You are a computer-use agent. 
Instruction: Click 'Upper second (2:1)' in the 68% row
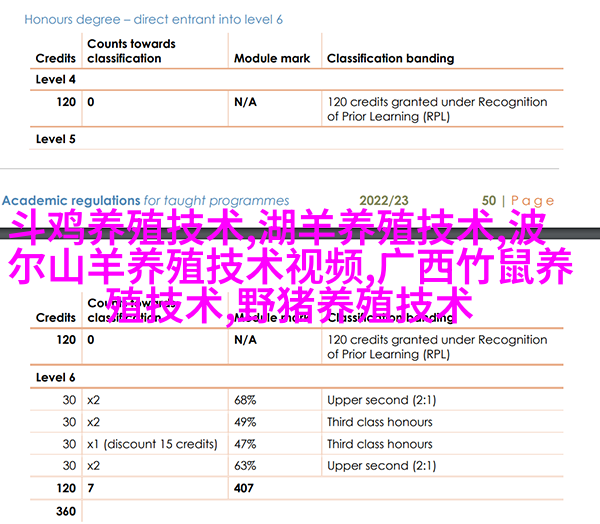[382, 400]
